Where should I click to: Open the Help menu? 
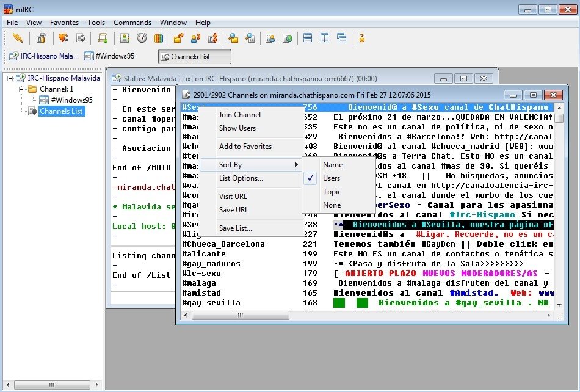pos(203,23)
